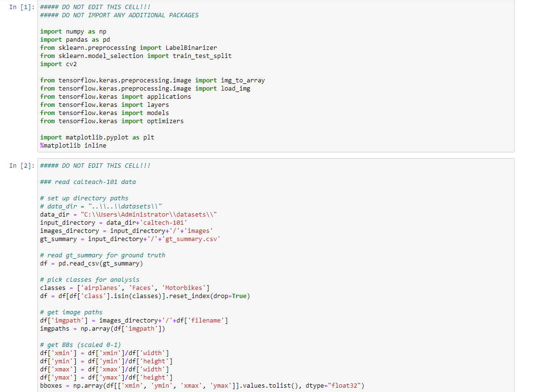Click the input_directory assignment line
552x392 pixels.
(x=114, y=222)
